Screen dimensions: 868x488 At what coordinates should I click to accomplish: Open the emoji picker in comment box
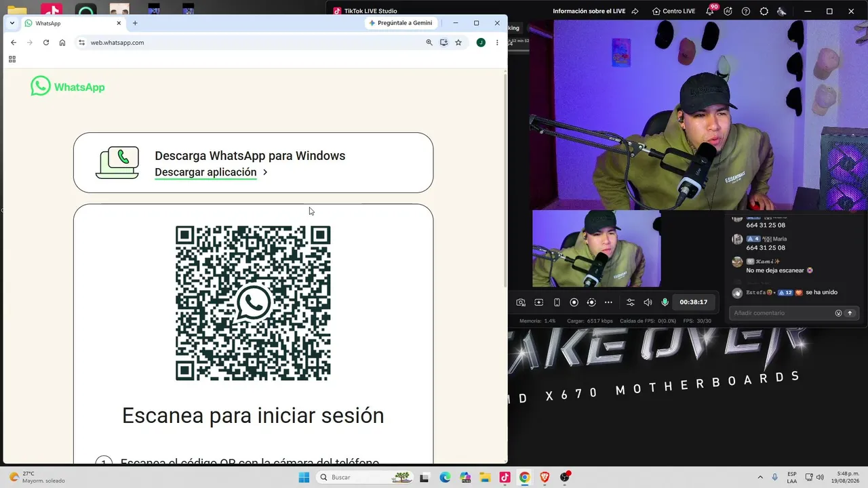pos(838,313)
